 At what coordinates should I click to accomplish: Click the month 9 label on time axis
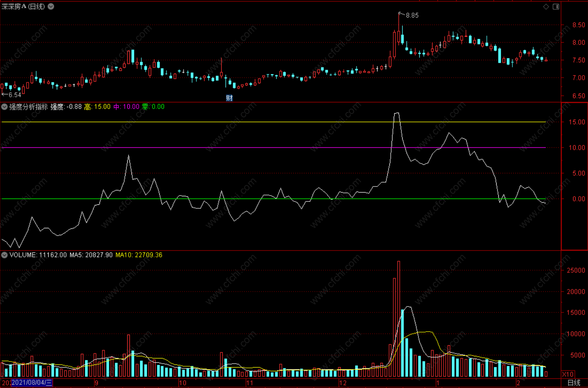97,383
